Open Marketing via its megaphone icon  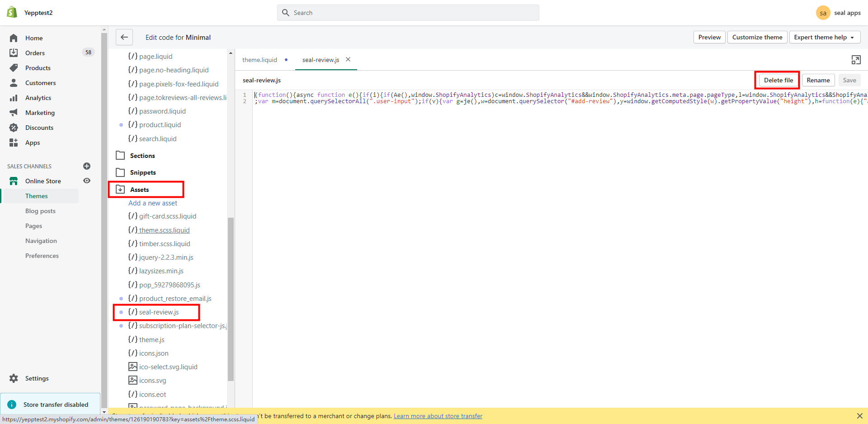click(x=14, y=113)
